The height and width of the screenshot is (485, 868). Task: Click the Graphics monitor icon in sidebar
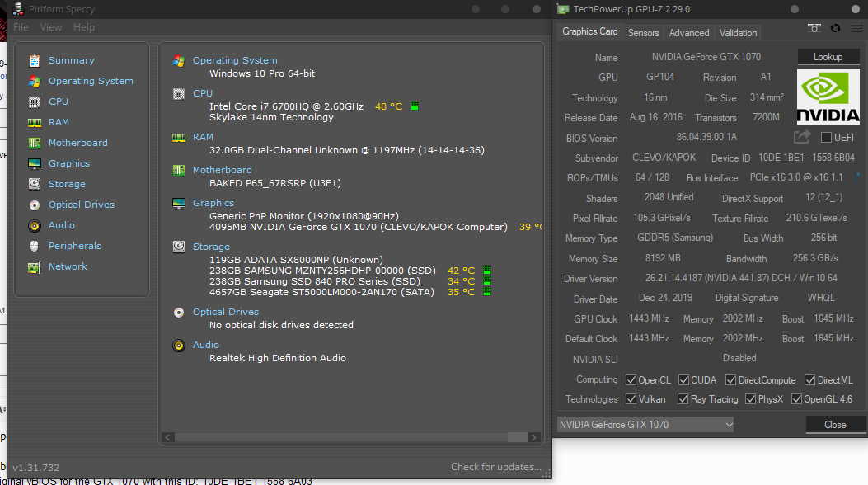35,163
